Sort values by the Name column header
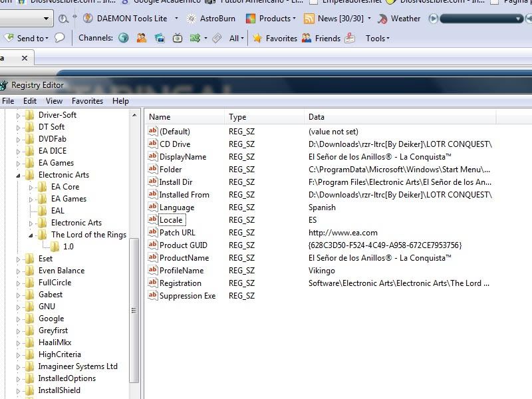532x399 pixels. pyautogui.click(x=185, y=117)
